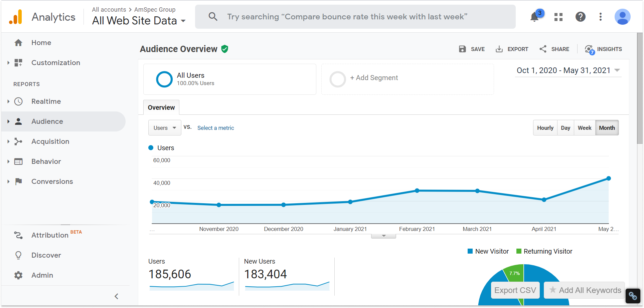Select the Month granularity

coord(607,128)
